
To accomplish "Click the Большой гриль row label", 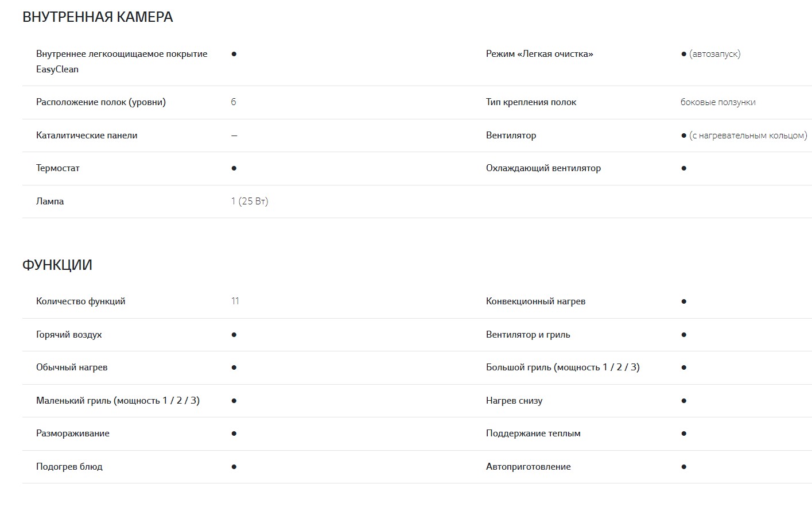I will click(562, 367).
